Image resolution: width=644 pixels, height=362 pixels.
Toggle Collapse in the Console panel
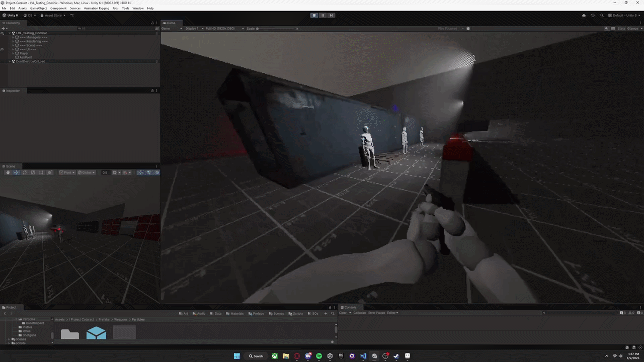(x=359, y=313)
